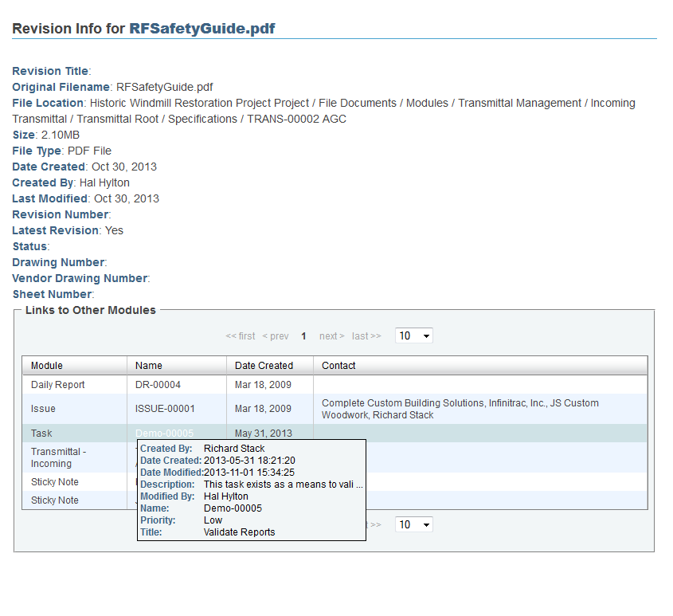The width and height of the screenshot is (673, 616).
Task: Click the File Type value 'PDF File'
Action: pos(90,151)
